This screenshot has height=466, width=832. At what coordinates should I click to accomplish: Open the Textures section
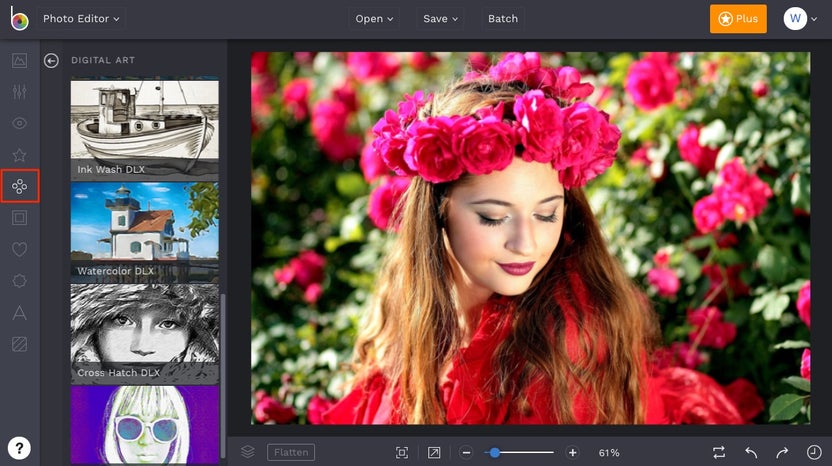(19, 345)
